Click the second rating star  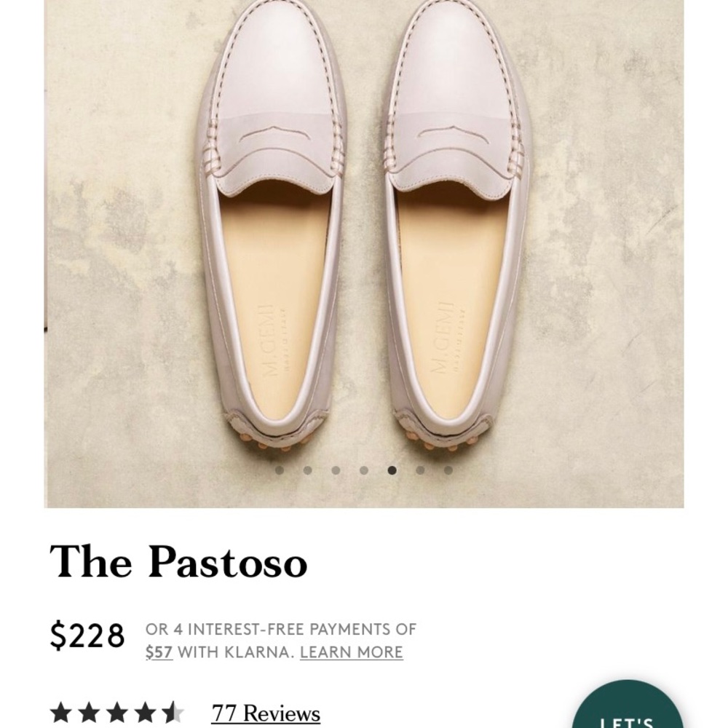[89, 712]
